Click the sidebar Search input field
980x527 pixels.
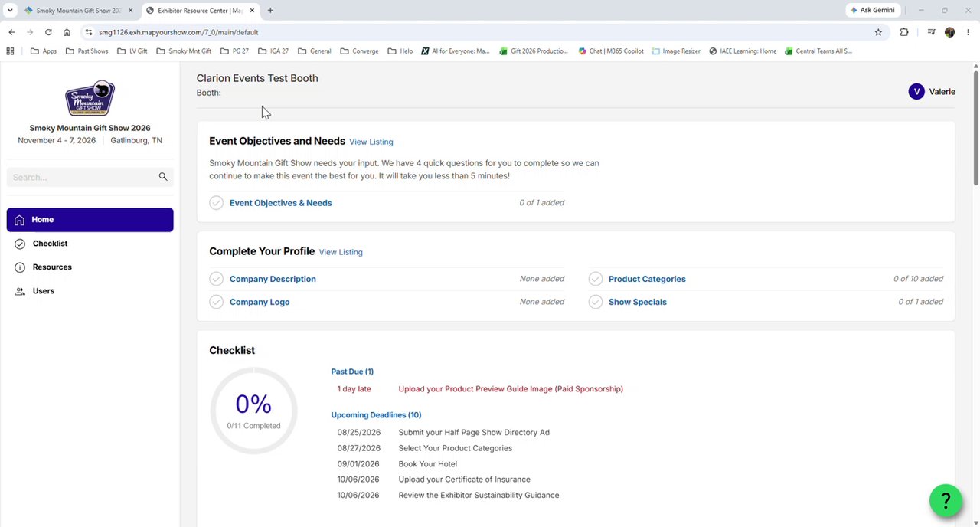(x=81, y=177)
